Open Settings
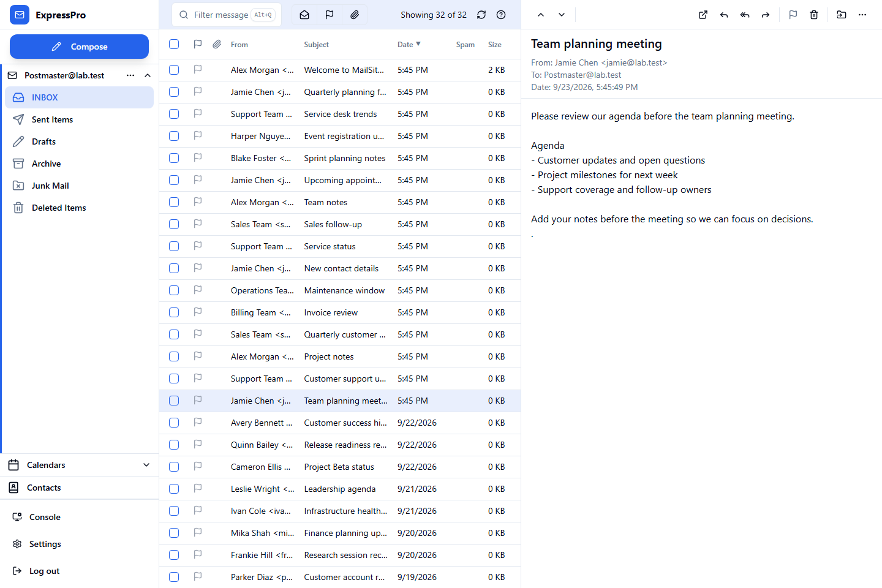Viewport: 882px width, 588px height. (x=79, y=544)
